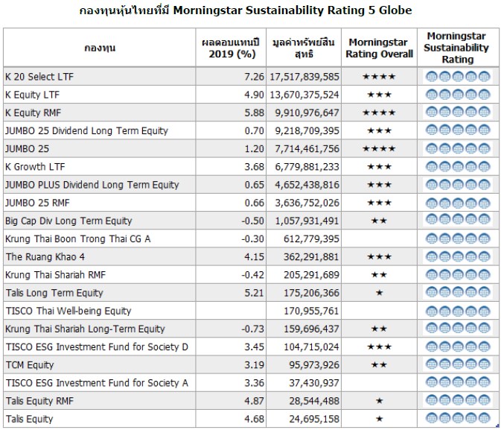
Task: Click the three-star rating for K Growth LTF
Action: (379, 166)
